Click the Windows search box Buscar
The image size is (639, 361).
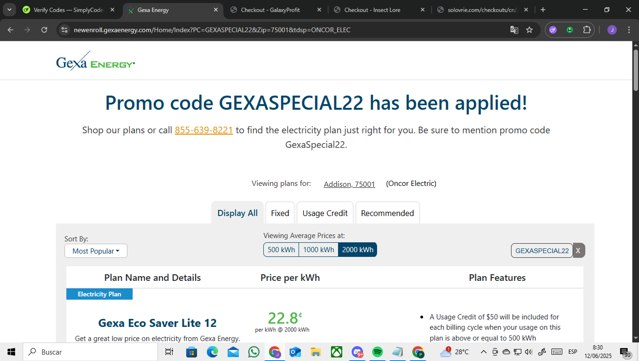coord(90,352)
